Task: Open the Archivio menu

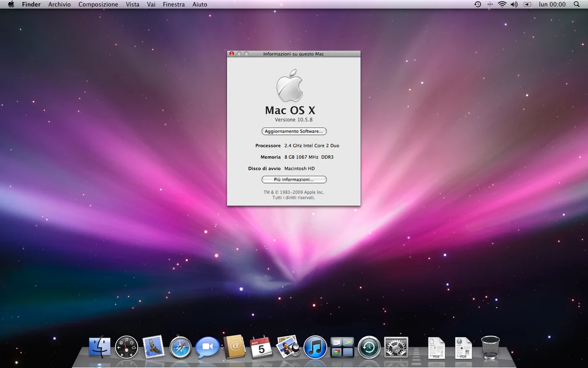Action: pos(59,4)
